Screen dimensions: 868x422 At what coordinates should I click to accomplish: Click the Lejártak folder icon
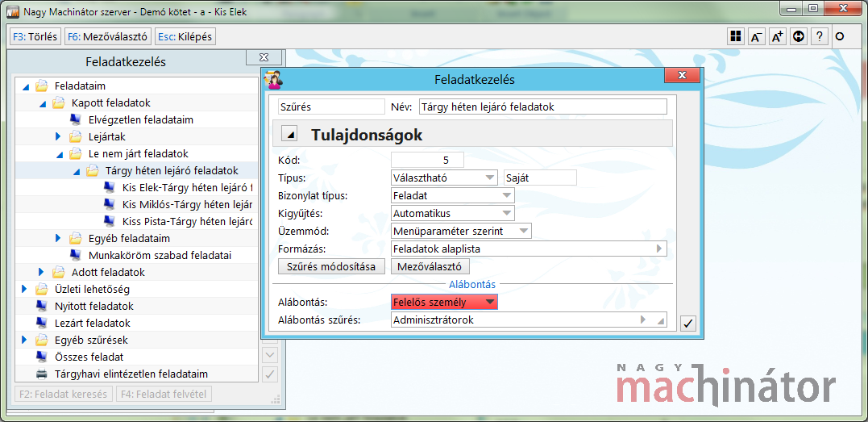click(x=75, y=136)
